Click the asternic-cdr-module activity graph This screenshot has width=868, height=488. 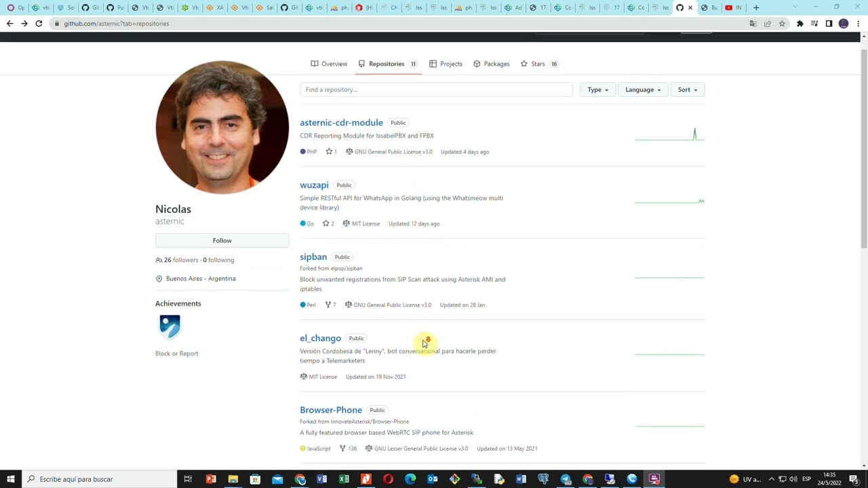(x=669, y=134)
